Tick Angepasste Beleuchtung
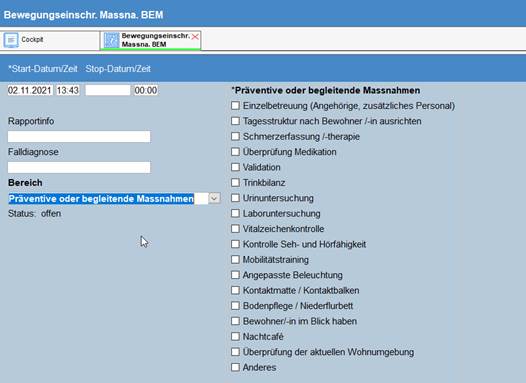This screenshot has height=383, width=526. click(x=235, y=275)
